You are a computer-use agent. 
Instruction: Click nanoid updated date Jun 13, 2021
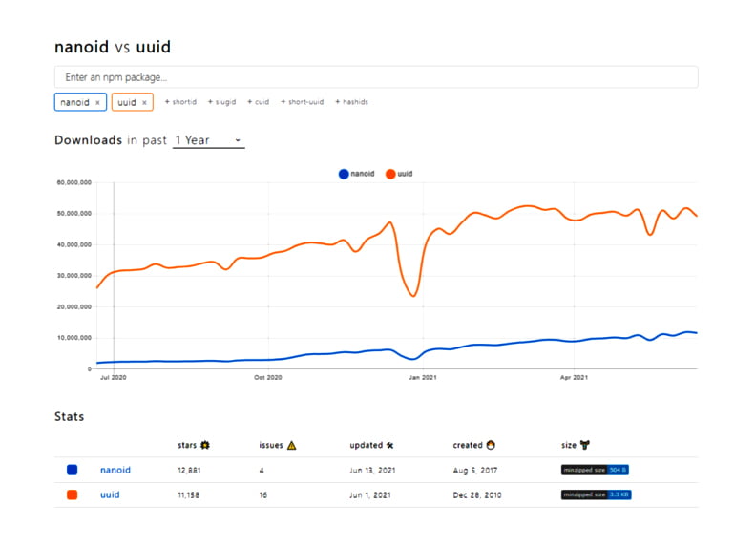pos(372,471)
